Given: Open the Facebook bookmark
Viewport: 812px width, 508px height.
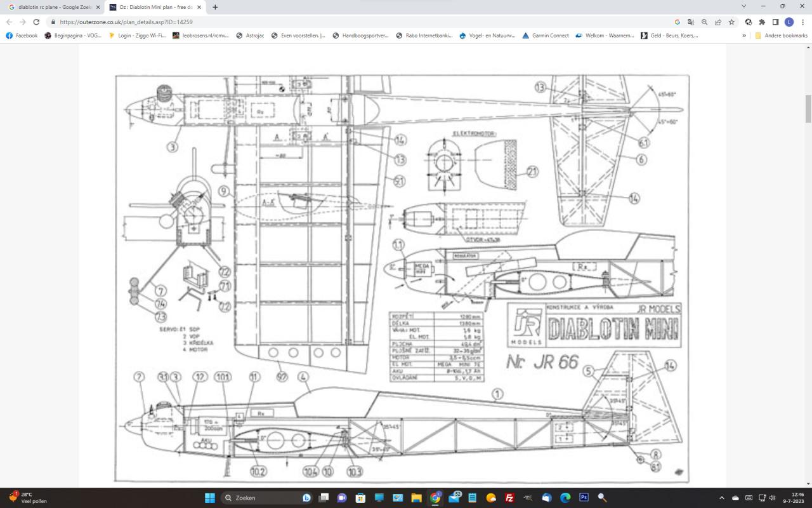Looking at the screenshot, I should (22, 36).
